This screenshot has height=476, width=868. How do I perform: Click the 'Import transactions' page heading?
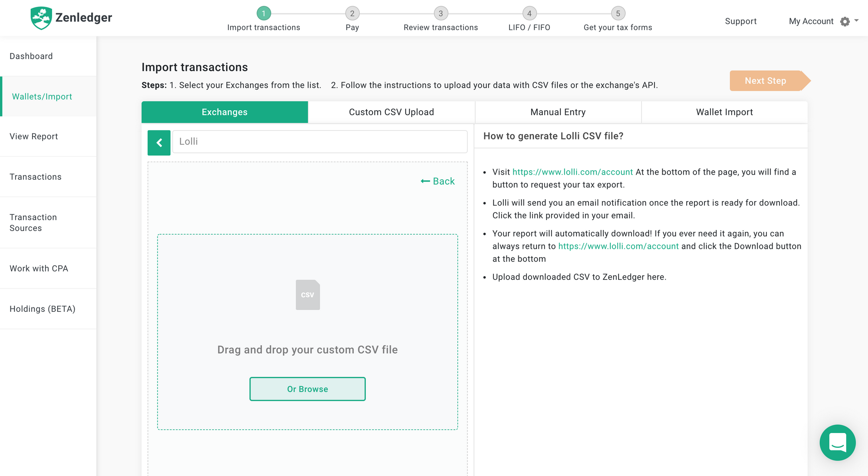click(194, 67)
